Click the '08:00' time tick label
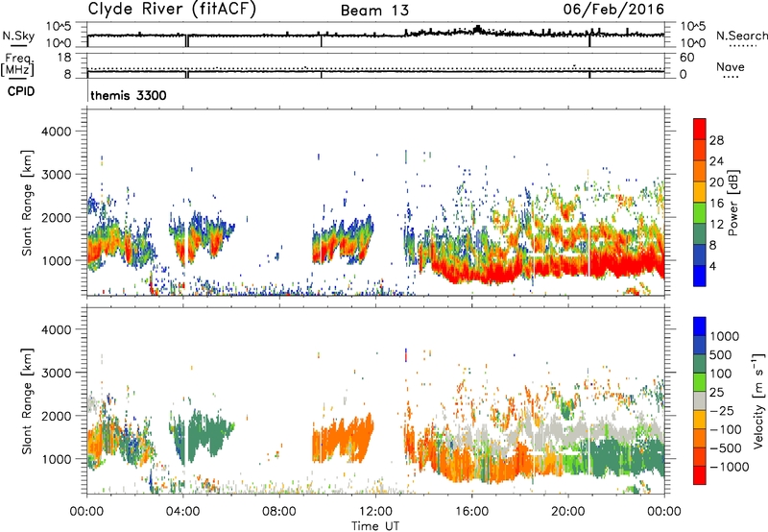The height and width of the screenshot is (532, 768). click(278, 512)
